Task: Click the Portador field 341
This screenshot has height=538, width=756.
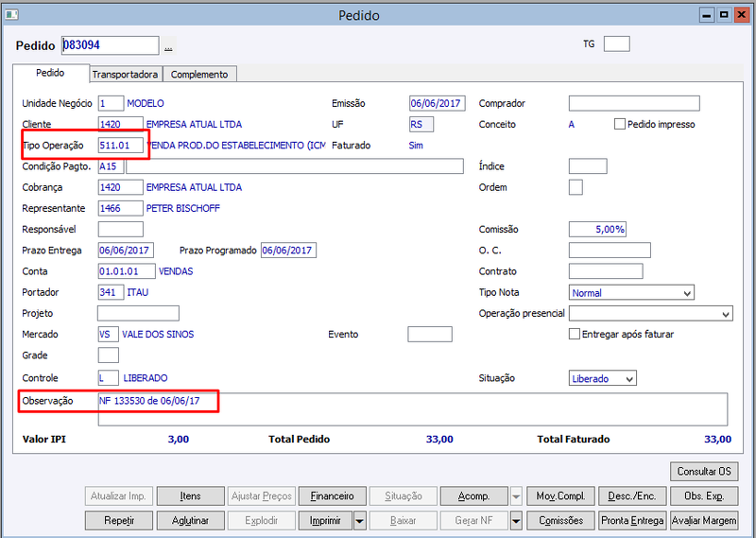Action: point(111,292)
